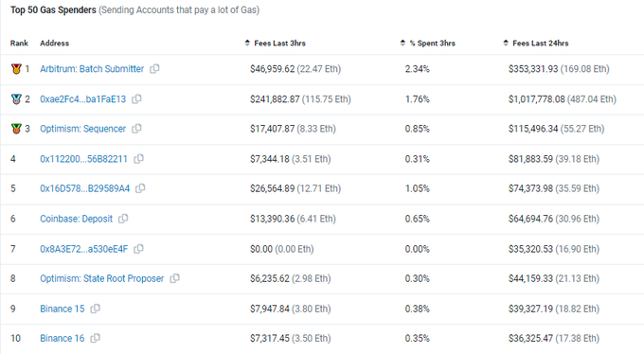Select the 1.76% spent value
644x354 pixels.
418,99
